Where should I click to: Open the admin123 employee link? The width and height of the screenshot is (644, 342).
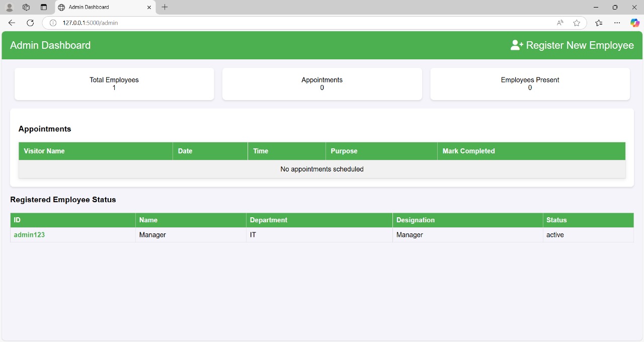tap(29, 234)
